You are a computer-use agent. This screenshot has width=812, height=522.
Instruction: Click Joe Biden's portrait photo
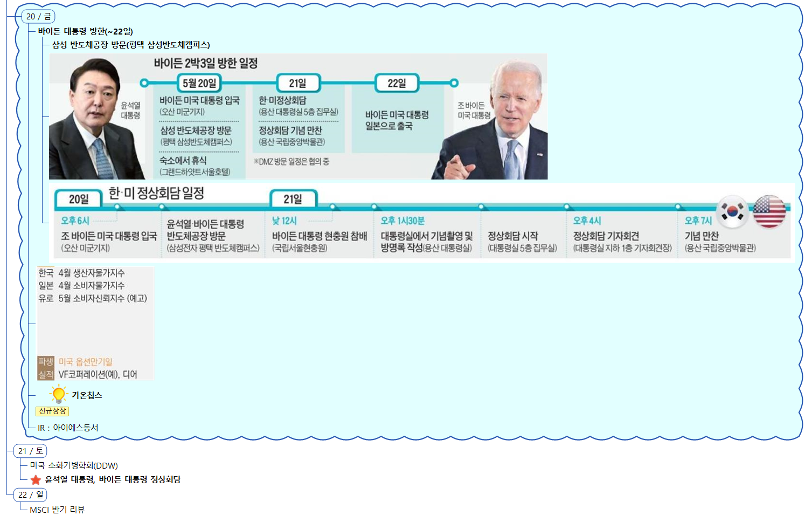click(x=490, y=119)
